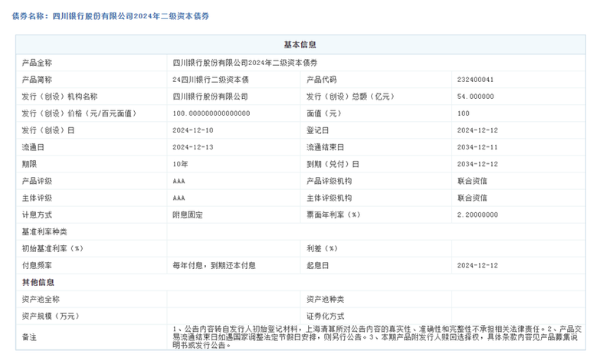613x364 pixels.
Task: Click the 起息日 value 2024-12-12
Action: click(x=477, y=265)
